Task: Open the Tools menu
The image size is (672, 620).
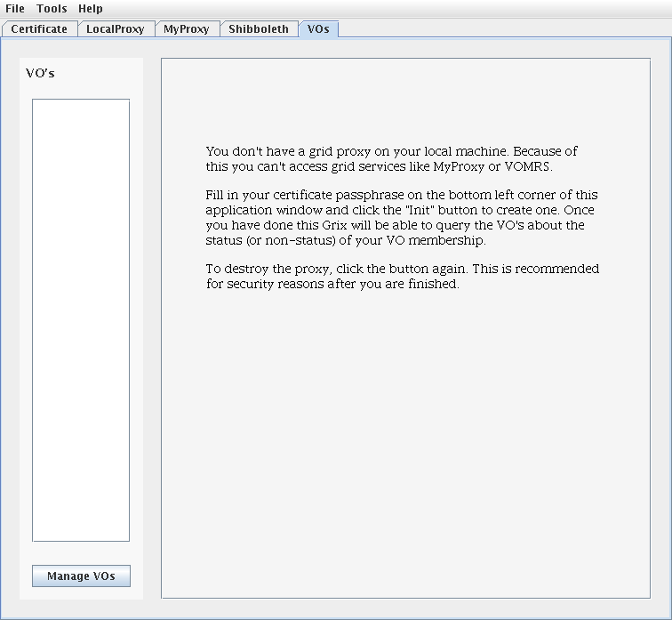Action: tap(52, 9)
